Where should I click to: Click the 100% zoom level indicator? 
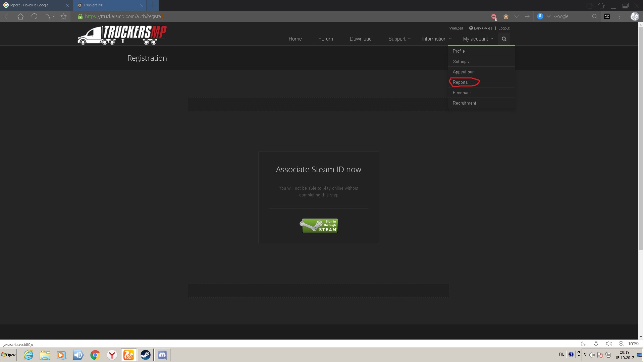634,344
